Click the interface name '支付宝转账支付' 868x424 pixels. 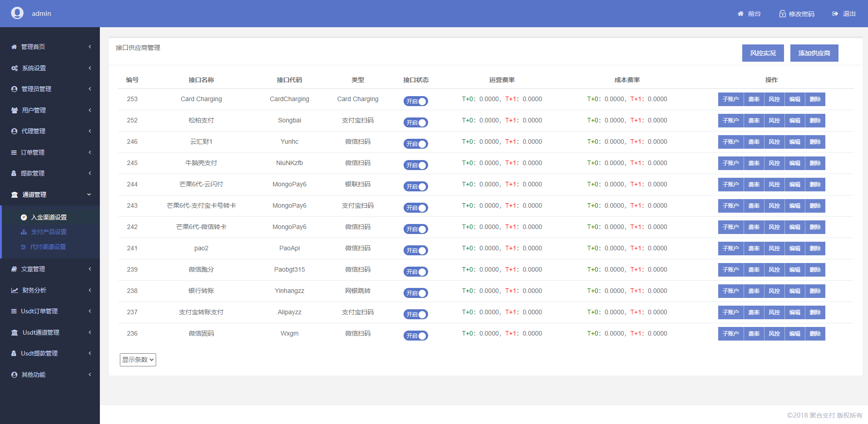click(x=201, y=312)
